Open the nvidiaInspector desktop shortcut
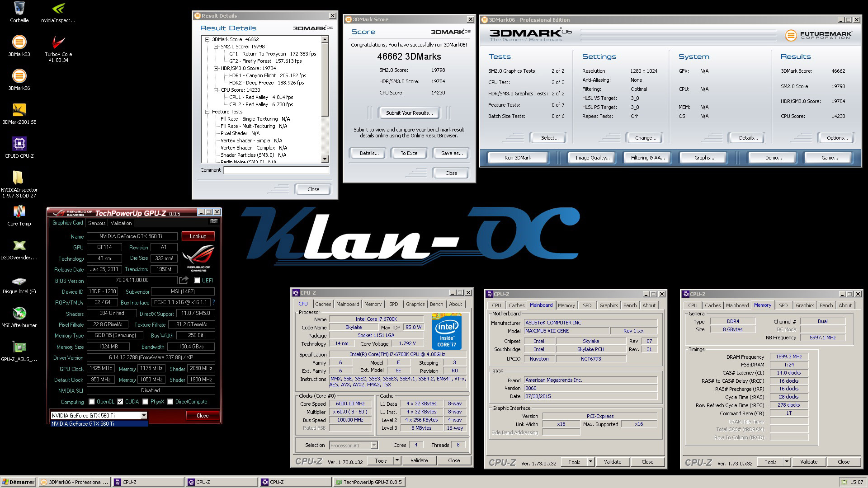The height and width of the screenshot is (488, 868). (x=58, y=12)
